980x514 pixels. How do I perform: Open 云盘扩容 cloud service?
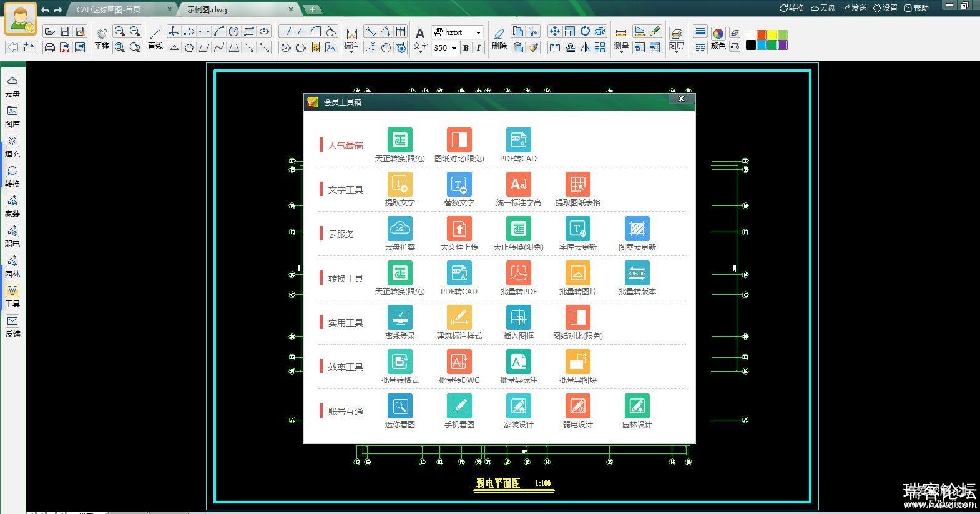pyautogui.click(x=399, y=234)
